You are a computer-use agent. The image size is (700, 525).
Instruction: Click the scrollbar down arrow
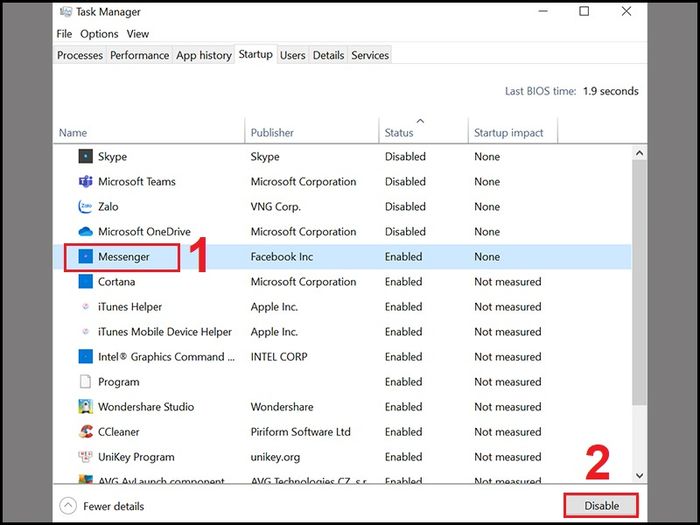(639, 475)
